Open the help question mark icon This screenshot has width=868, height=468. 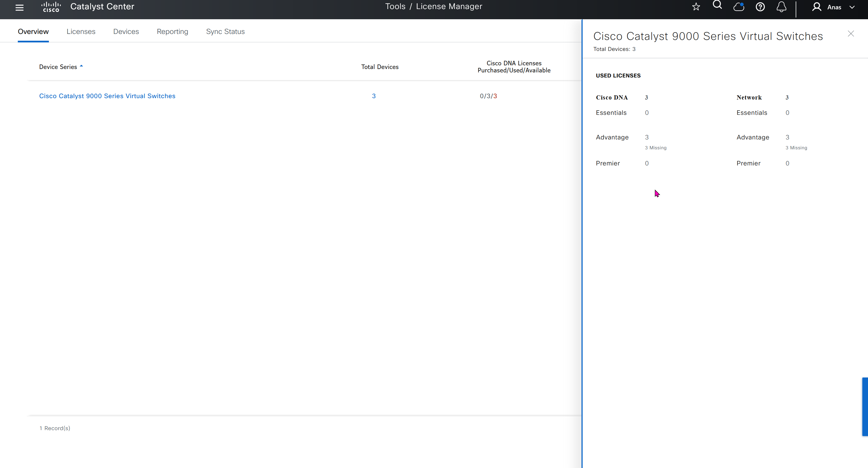click(x=760, y=7)
